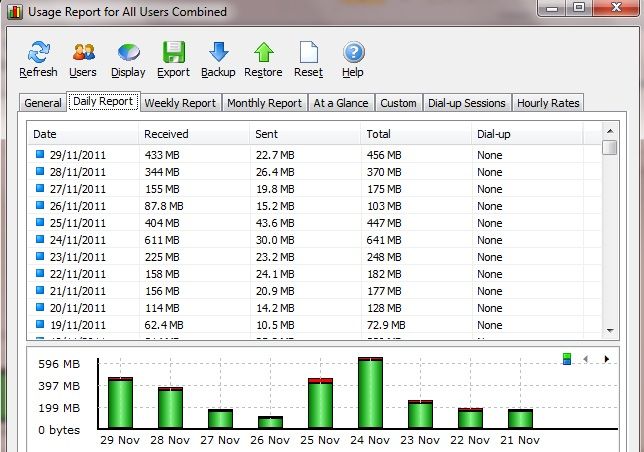Open the Weekly Report tab
The image size is (644, 452).
pyautogui.click(x=179, y=103)
